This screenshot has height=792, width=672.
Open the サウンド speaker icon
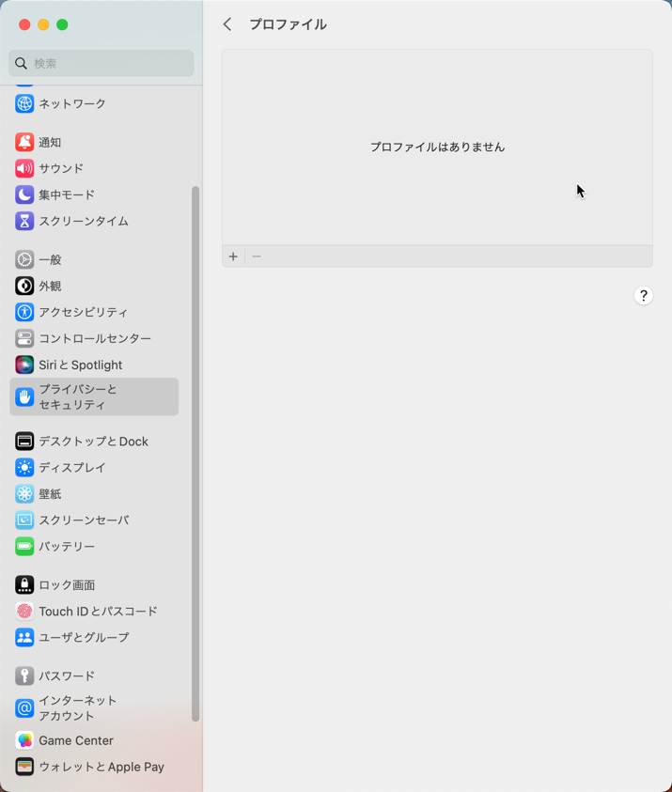24,169
